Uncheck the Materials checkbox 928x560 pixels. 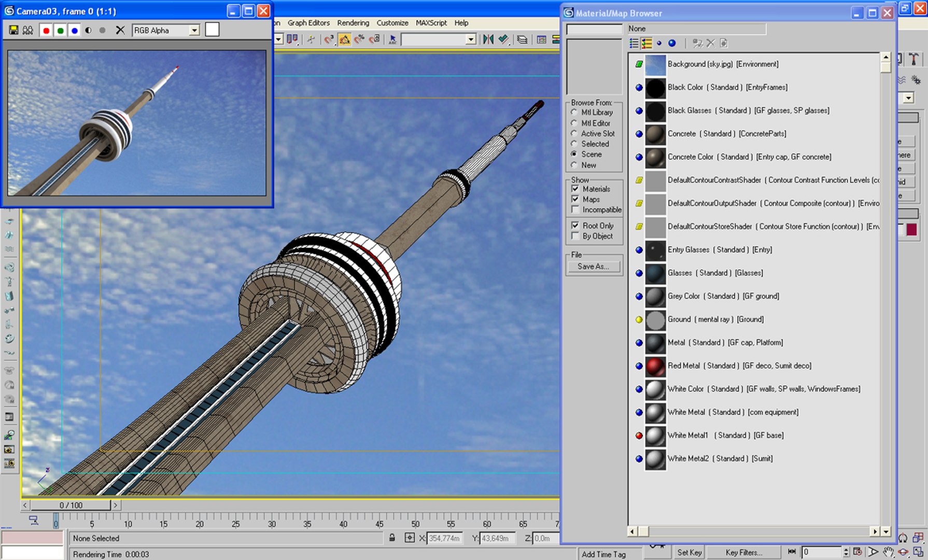point(575,189)
